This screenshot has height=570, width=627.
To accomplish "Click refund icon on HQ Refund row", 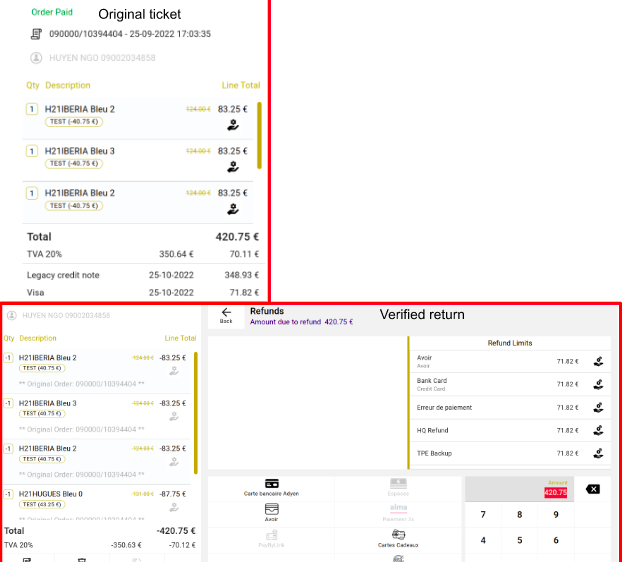I will click(598, 430).
